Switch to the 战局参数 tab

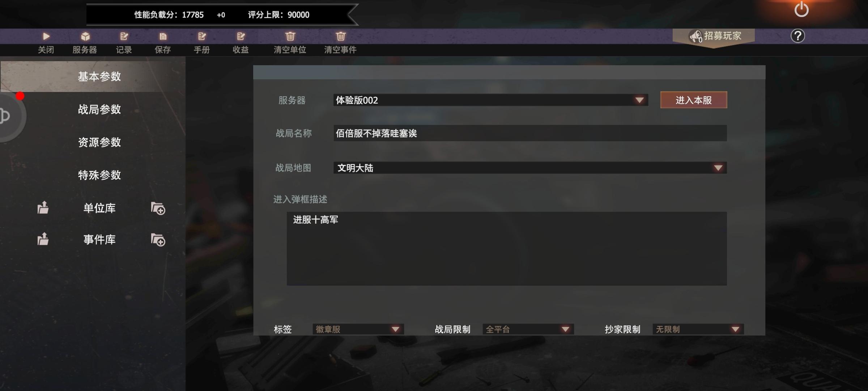point(99,109)
